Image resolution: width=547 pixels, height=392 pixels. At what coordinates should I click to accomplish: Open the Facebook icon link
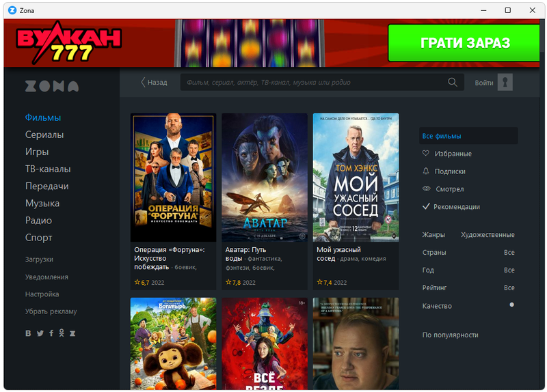coord(51,333)
